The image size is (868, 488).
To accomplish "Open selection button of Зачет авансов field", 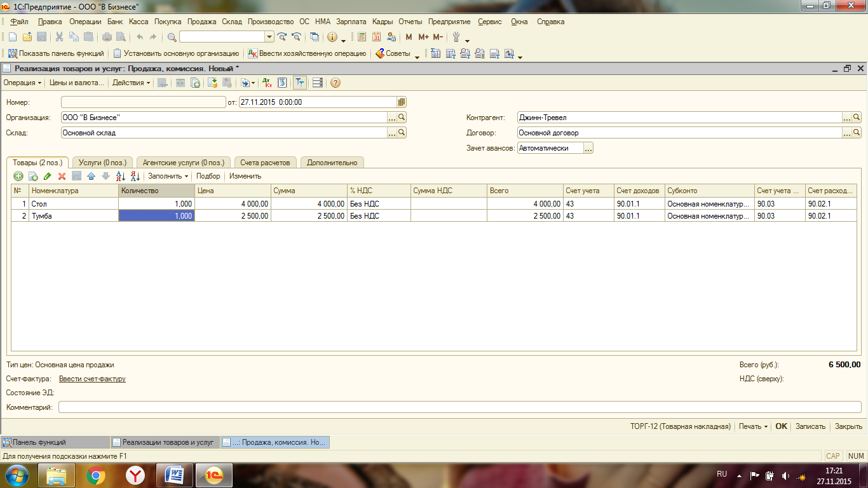I will coord(588,148).
